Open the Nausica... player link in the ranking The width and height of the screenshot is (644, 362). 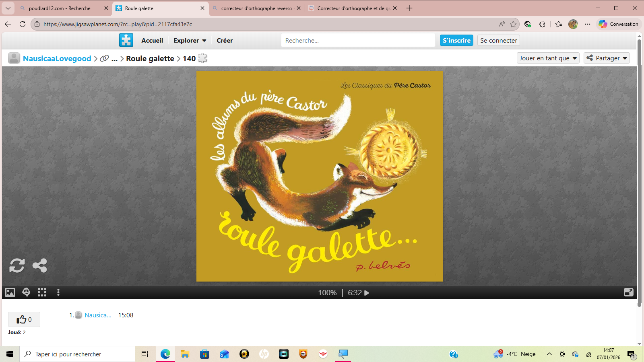pos(98,315)
